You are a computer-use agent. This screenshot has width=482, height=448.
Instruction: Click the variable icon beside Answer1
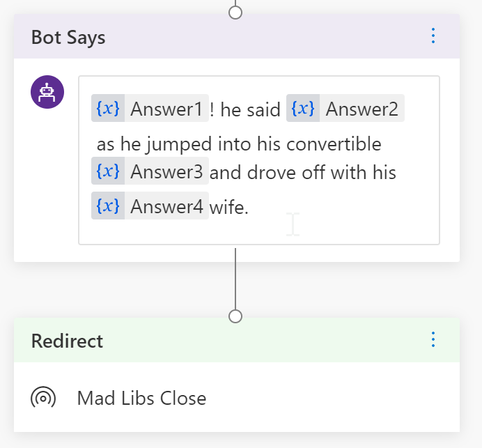108,109
